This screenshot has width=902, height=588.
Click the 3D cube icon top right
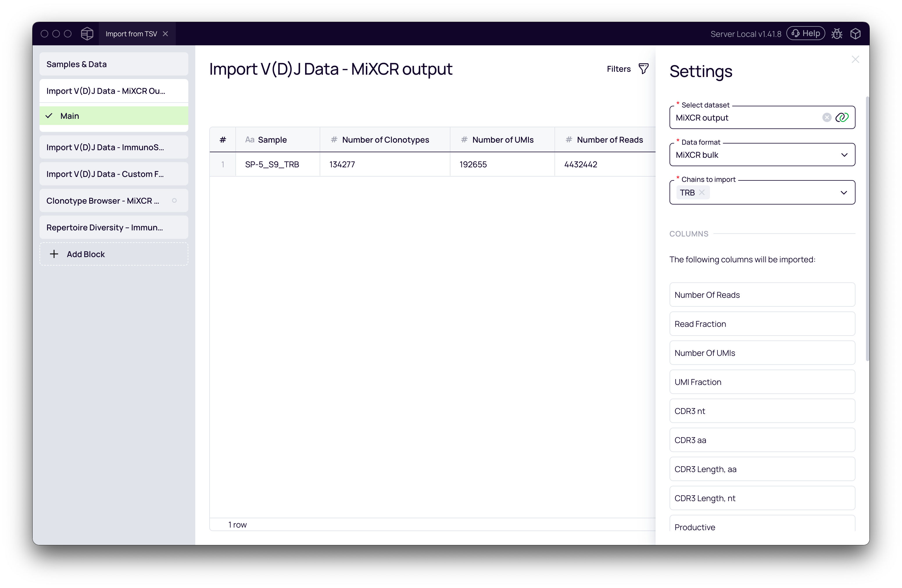856,33
